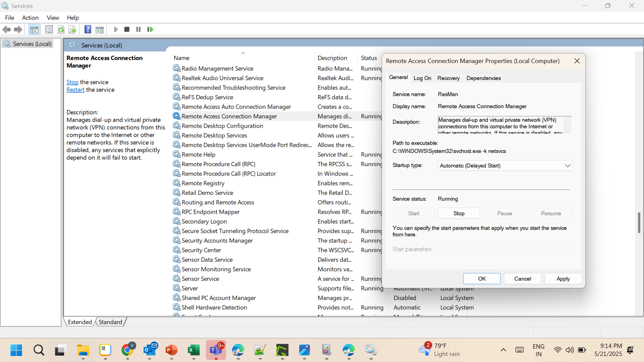The width and height of the screenshot is (644, 362).
Task: Open Excel from taskbar
Action: (194, 350)
